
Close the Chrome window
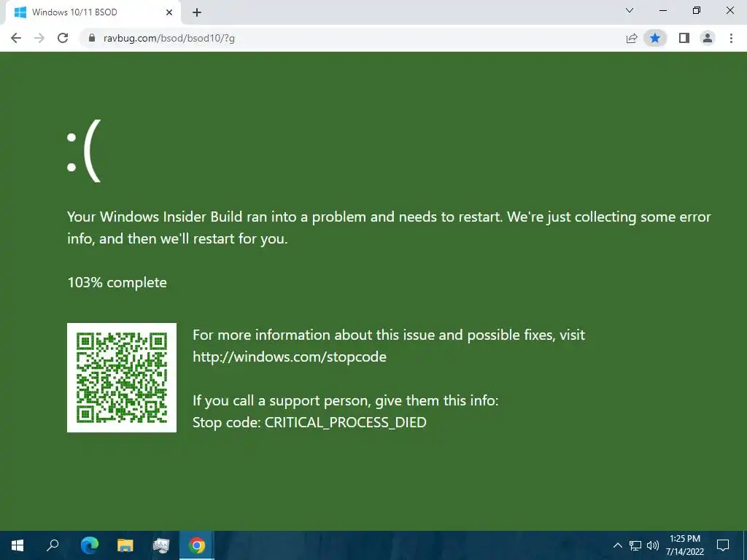pos(729,10)
